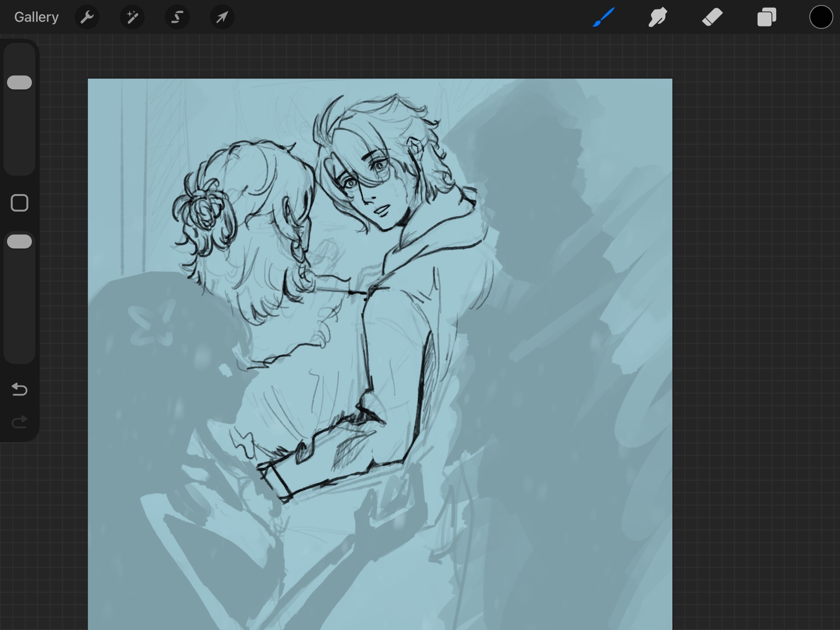
Task: Undo the last stroke
Action: coord(19,389)
